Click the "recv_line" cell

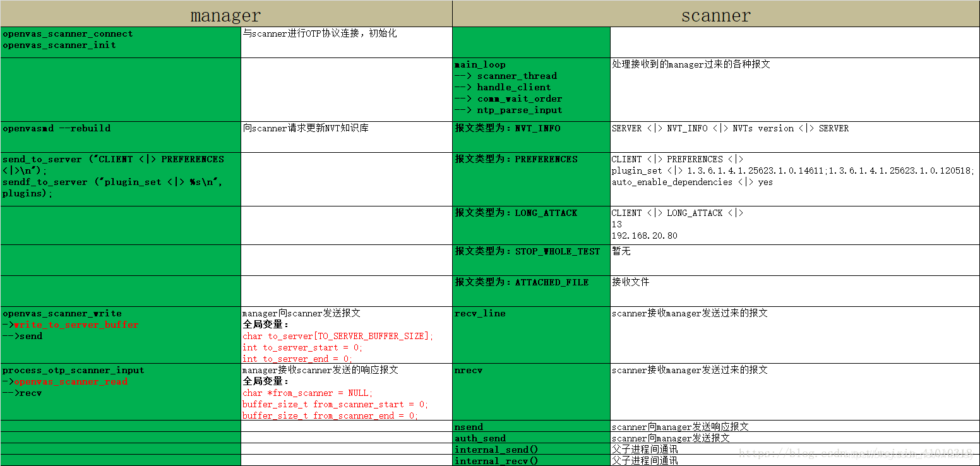pyautogui.click(x=532, y=335)
